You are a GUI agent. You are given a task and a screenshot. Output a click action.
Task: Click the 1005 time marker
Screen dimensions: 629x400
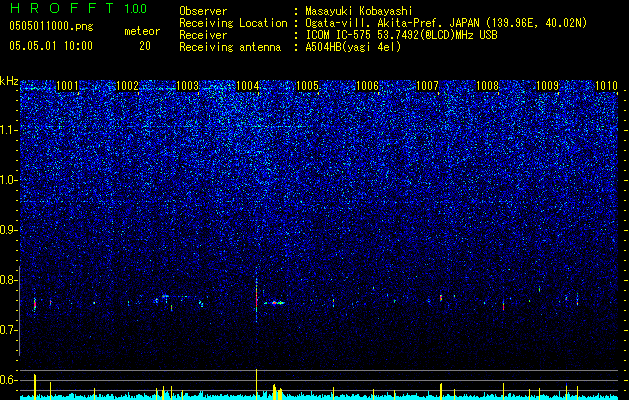307,85
